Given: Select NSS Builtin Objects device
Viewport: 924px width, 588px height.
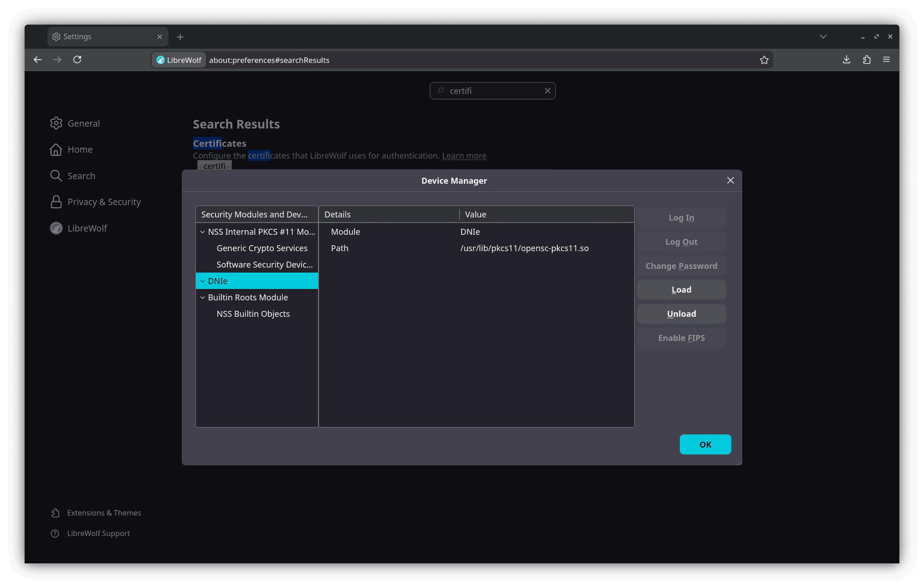Looking at the screenshot, I should click(253, 314).
